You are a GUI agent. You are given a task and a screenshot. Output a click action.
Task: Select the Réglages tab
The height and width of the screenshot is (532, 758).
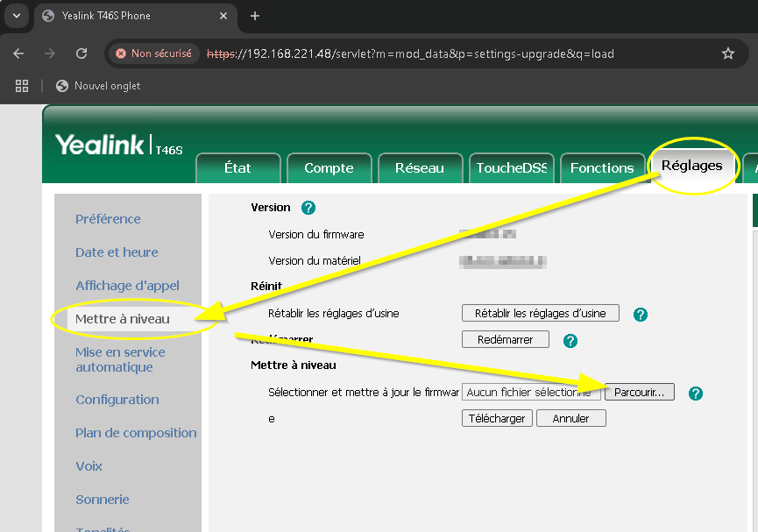691,166
